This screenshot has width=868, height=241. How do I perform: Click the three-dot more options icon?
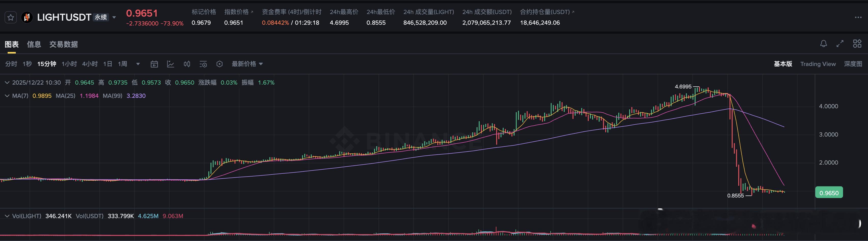tap(858, 17)
